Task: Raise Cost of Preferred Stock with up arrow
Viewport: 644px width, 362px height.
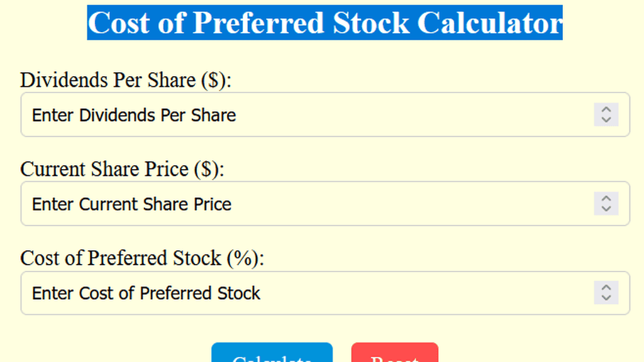Action: pos(606,287)
